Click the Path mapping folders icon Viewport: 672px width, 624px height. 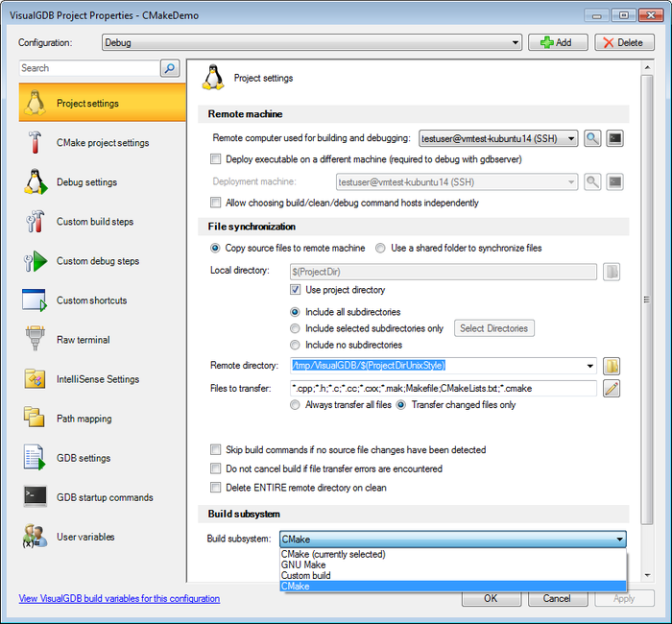(34, 417)
